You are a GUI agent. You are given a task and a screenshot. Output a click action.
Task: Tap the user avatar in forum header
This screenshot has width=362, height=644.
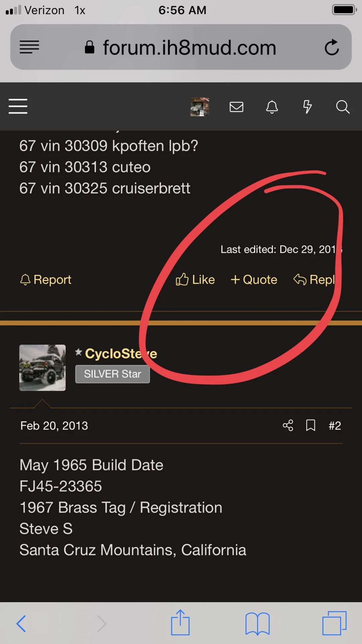200,107
